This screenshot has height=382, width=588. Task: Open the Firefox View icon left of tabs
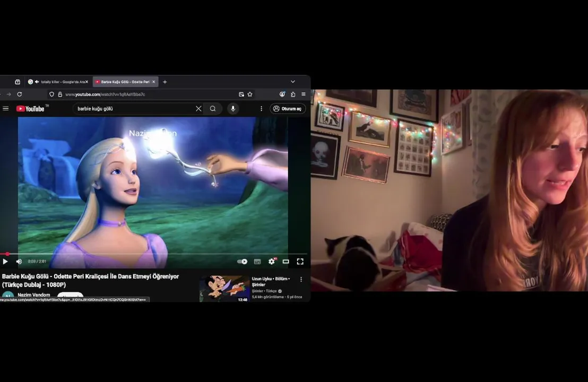(18, 82)
